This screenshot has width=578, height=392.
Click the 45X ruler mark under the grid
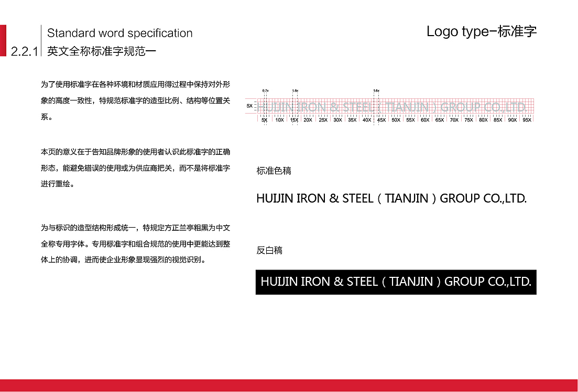pos(381,120)
